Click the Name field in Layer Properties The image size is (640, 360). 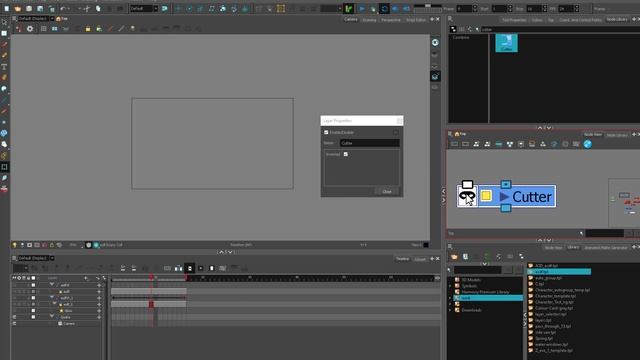(x=370, y=143)
